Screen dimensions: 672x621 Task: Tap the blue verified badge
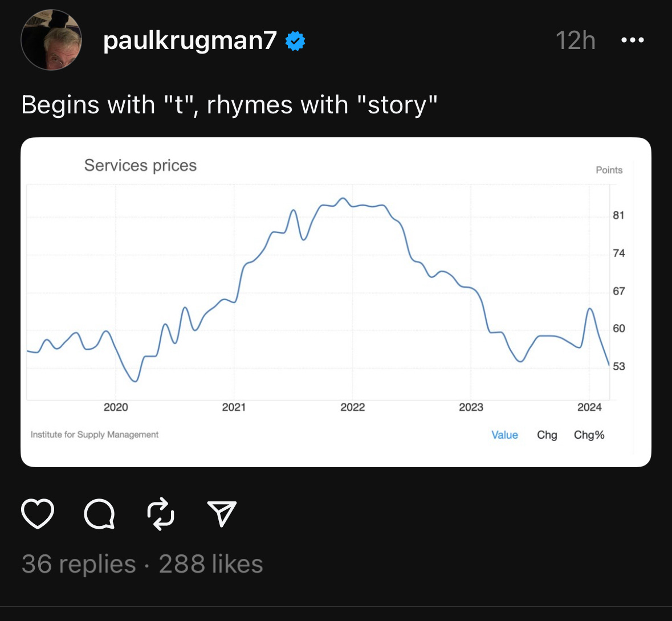(x=295, y=41)
